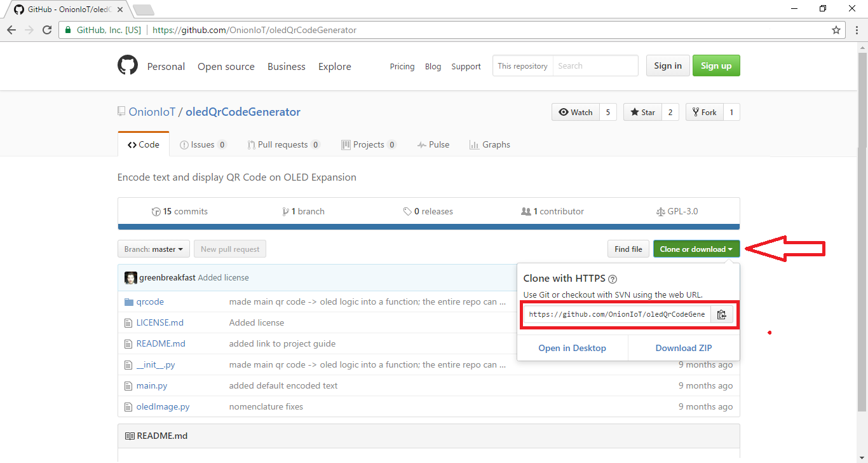Select the HTTPS clone URL field

click(616, 314)
